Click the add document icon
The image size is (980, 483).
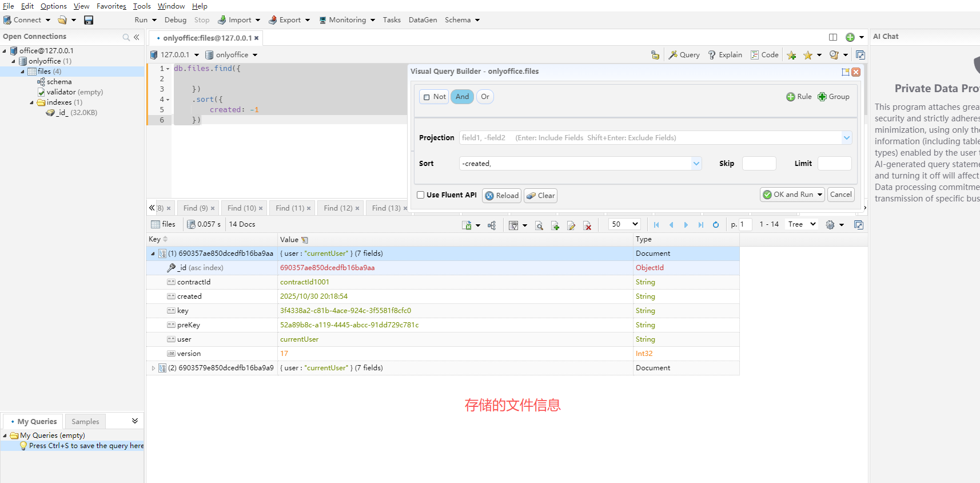(555, 225)
